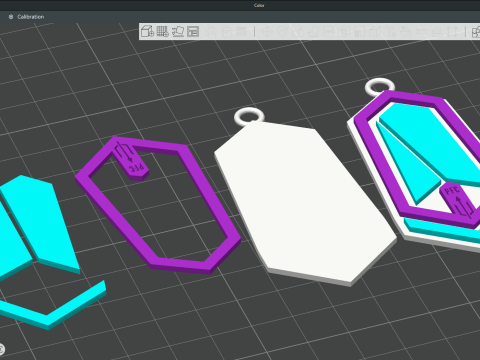Click the greyed Variable layer height icon
This screenshot has width=480, height=360.
pyautogui.click(x=242, y=31)
